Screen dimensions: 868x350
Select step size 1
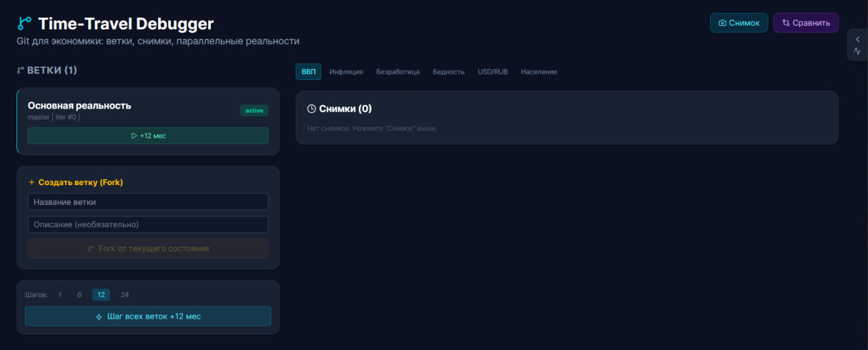pyautogui.click(x=60, y=295)
